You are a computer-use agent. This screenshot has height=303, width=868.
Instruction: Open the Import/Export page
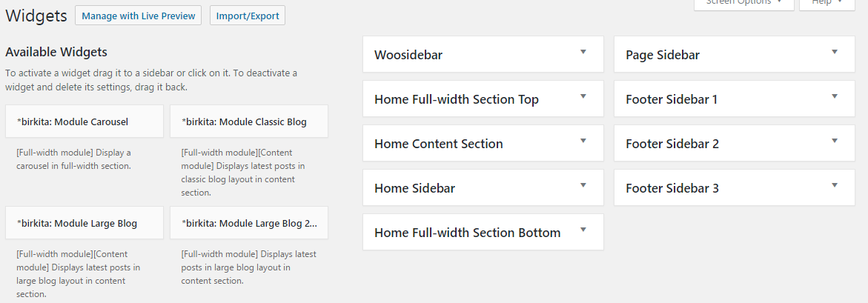coord(248,16)
